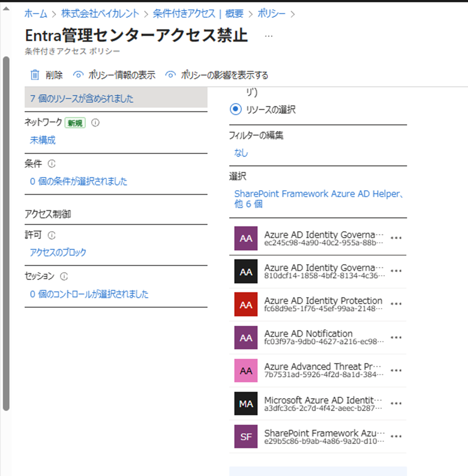Click MA icon for Microsoft Azure AD Identit
Image resolution: width=468 pixels, height=476 pixels.
(x=246, y=404)
